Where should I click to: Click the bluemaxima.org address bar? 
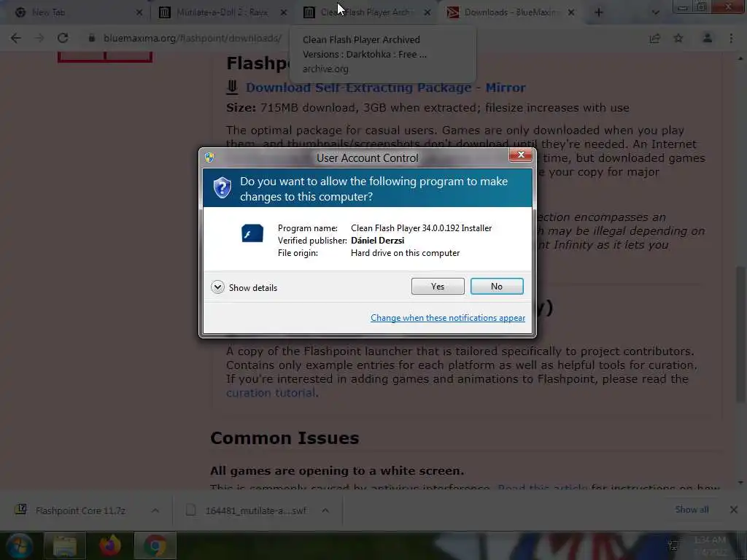click(x=193, y=38)
